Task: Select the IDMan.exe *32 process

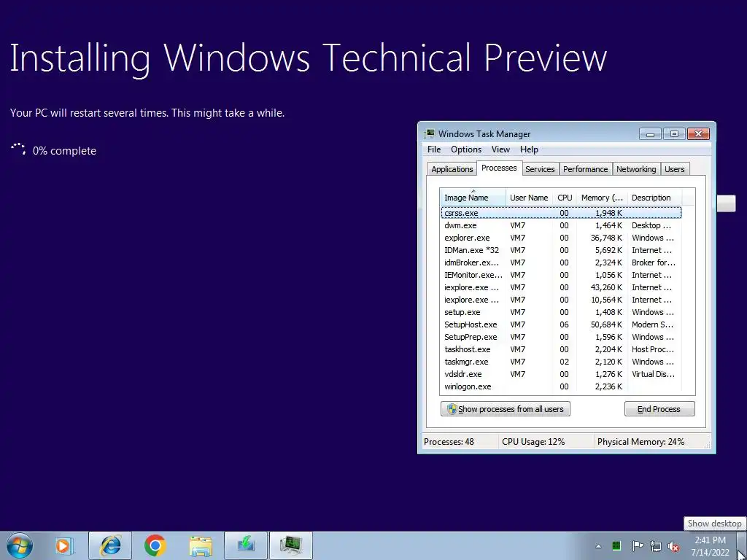Action: pos(561,250)
